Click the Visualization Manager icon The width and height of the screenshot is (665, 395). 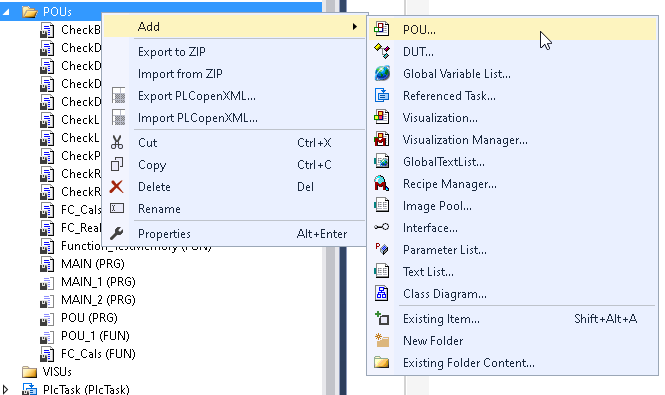click(x=382, y=139)
